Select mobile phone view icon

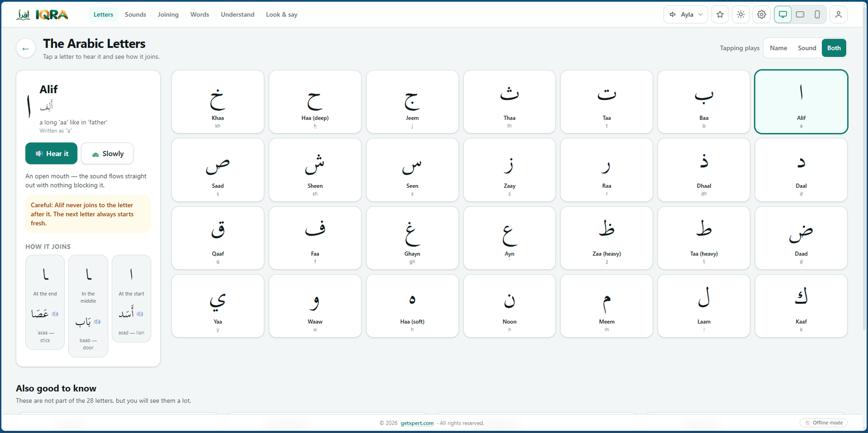pyautogui.click(x=817, y=15)
